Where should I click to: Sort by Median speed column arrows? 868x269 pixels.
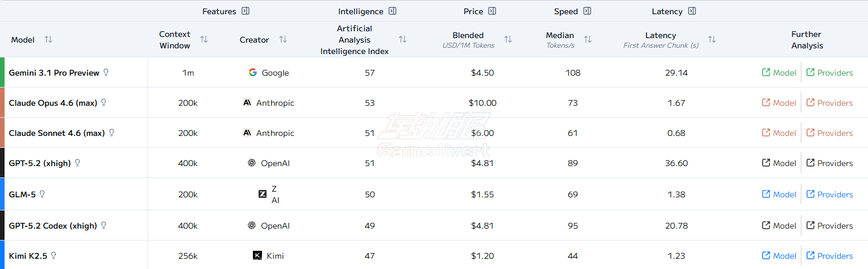click(588, 40)
